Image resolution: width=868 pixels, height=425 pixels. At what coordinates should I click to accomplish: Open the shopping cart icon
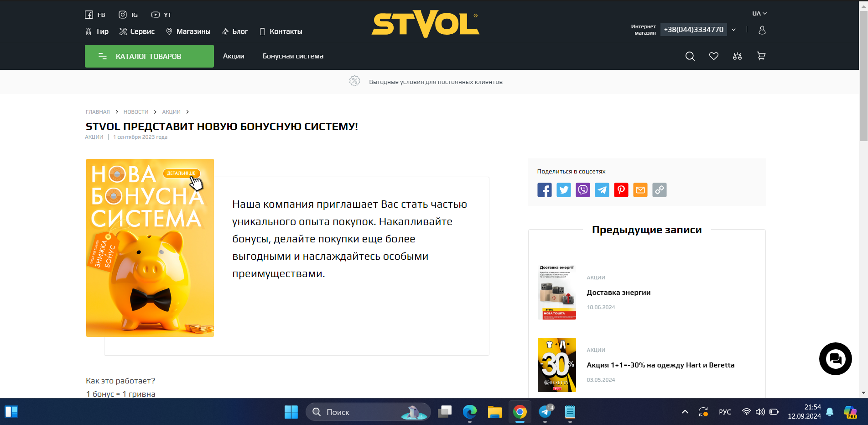[x=761, y=56]
